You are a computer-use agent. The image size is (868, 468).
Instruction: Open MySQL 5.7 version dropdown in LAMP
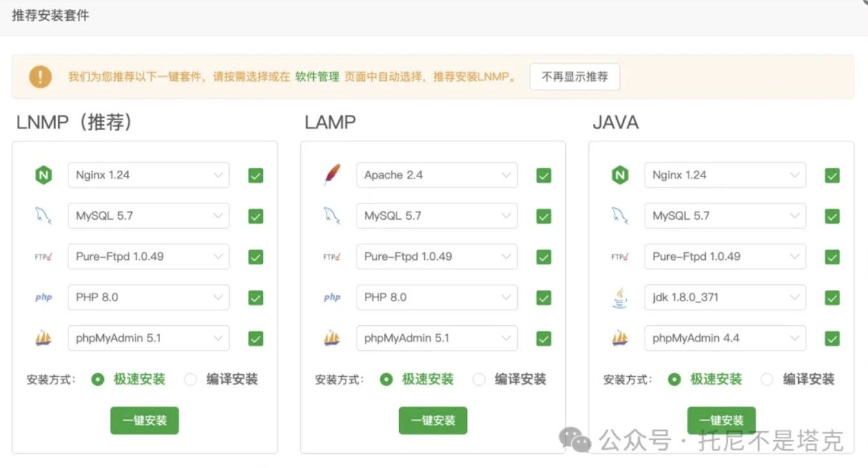pos(437,216)
